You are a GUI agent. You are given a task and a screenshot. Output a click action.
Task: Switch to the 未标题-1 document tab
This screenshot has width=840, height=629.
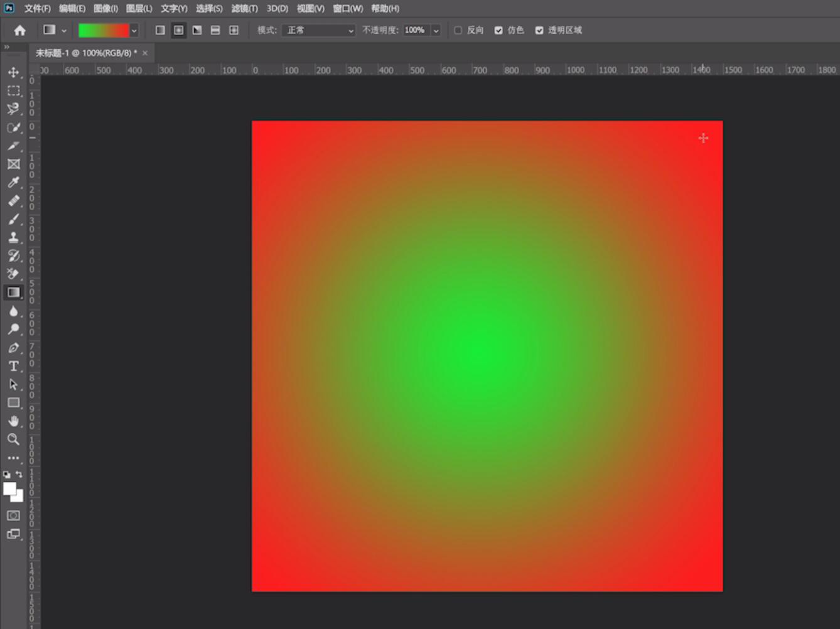click(86, 53)
